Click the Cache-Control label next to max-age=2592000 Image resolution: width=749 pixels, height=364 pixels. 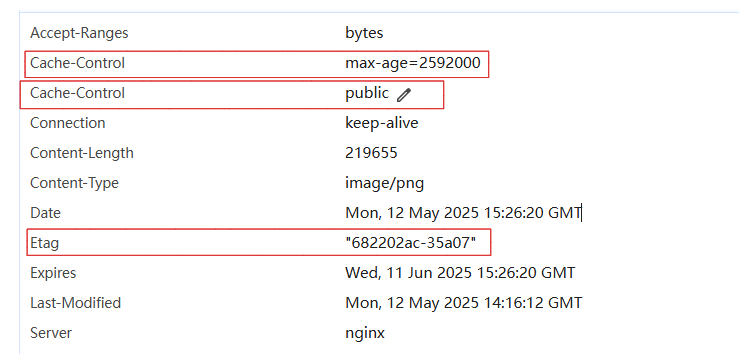pos(77,63)
